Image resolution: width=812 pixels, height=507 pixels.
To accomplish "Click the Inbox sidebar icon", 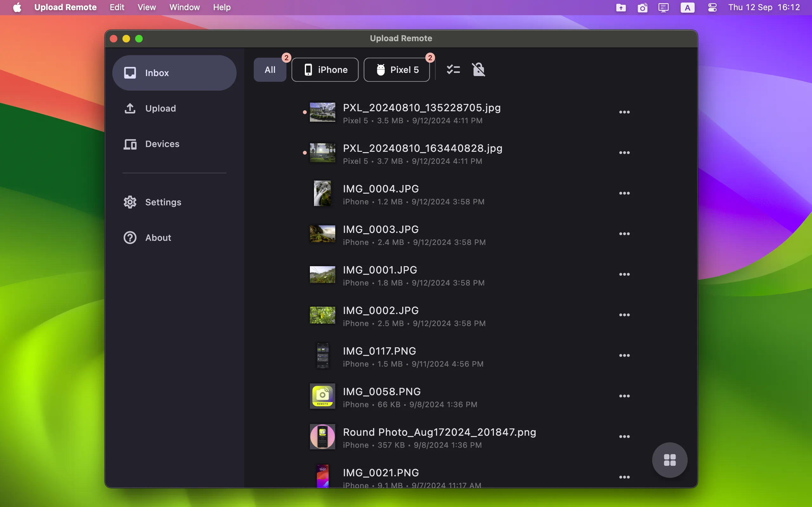I will coord(130,73).
